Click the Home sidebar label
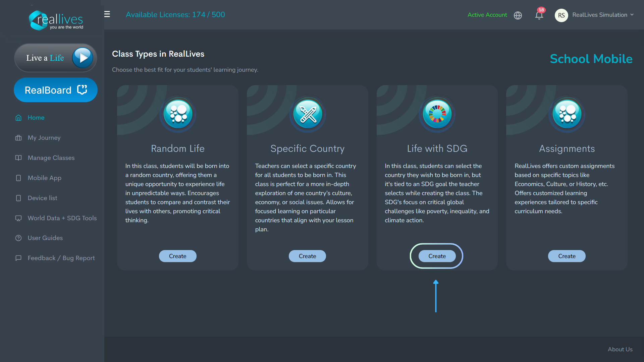Viewport: 644px width, 362px height. (x=36, y=118)
